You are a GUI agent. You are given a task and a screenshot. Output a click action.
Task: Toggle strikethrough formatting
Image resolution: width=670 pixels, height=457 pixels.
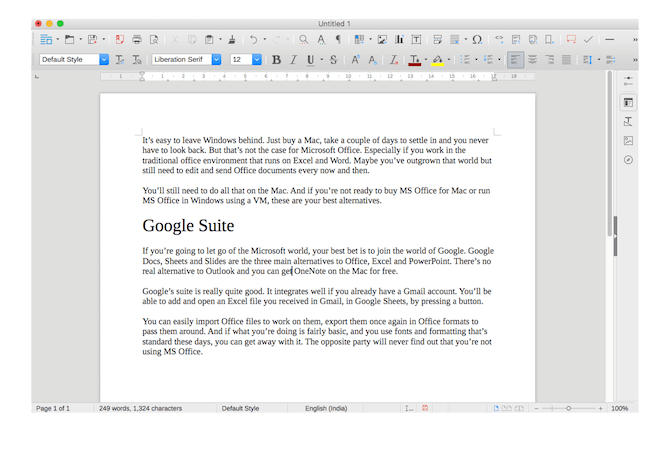[333, 60]
